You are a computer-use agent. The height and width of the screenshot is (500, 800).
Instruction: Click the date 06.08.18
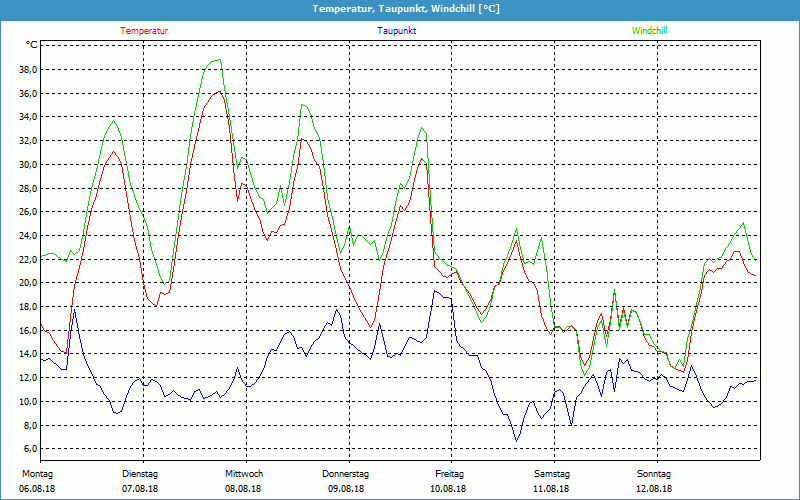coord(37,489)
